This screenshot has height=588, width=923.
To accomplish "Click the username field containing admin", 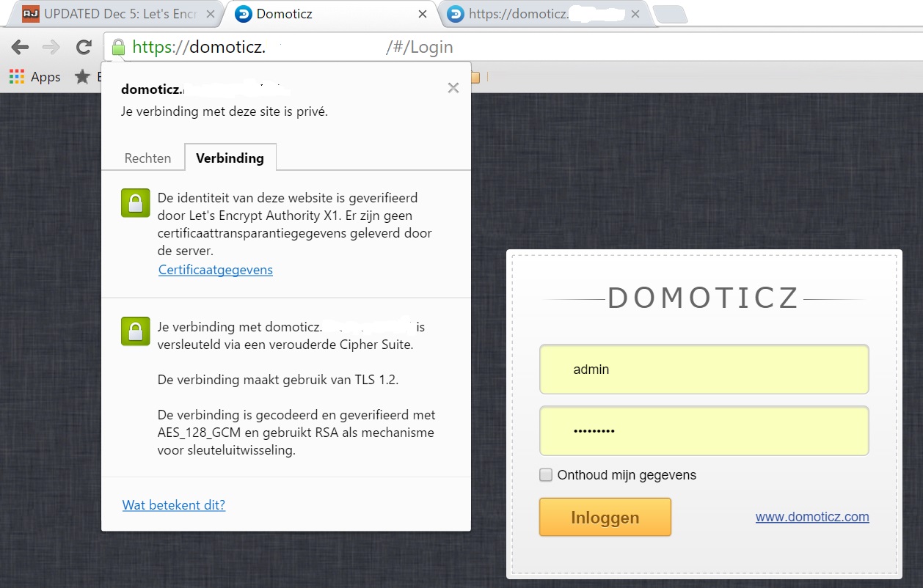I will tap(704, 370).
